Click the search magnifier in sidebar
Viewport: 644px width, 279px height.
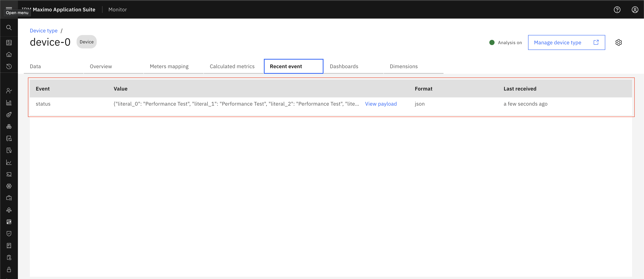pyautogui.click(x=9, y=28)
